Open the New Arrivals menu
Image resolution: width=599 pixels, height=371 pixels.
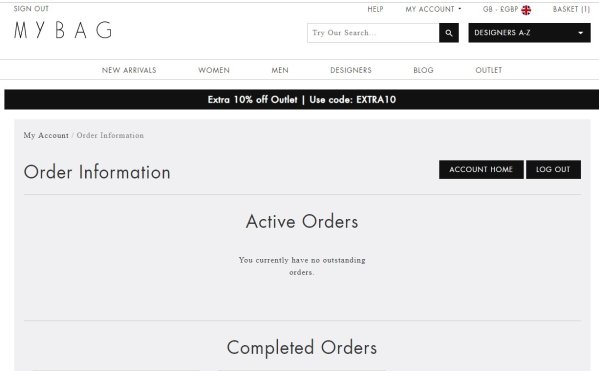[x=129, y=70]
